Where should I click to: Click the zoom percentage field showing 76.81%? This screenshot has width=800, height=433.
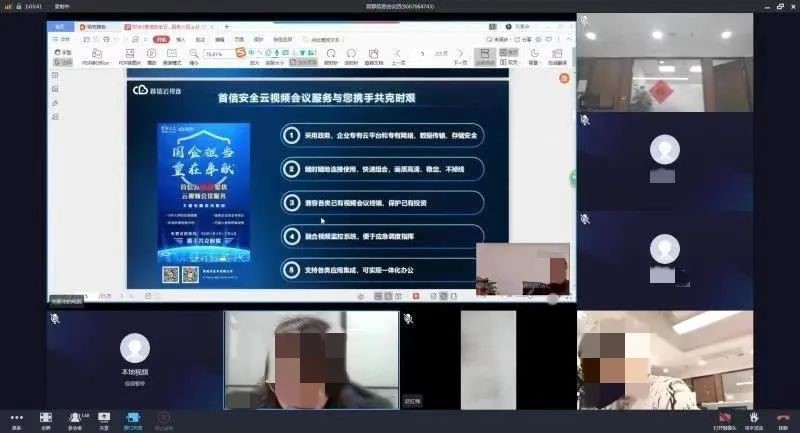pyautogui.click(x=219, y=54)
